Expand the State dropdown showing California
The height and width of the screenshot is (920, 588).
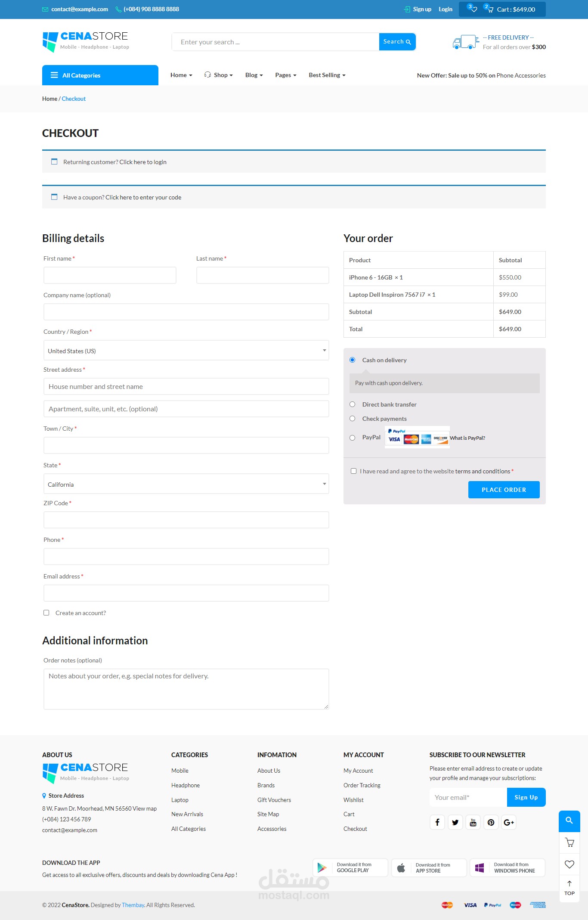pyautogui.click(x=186, y=484)
